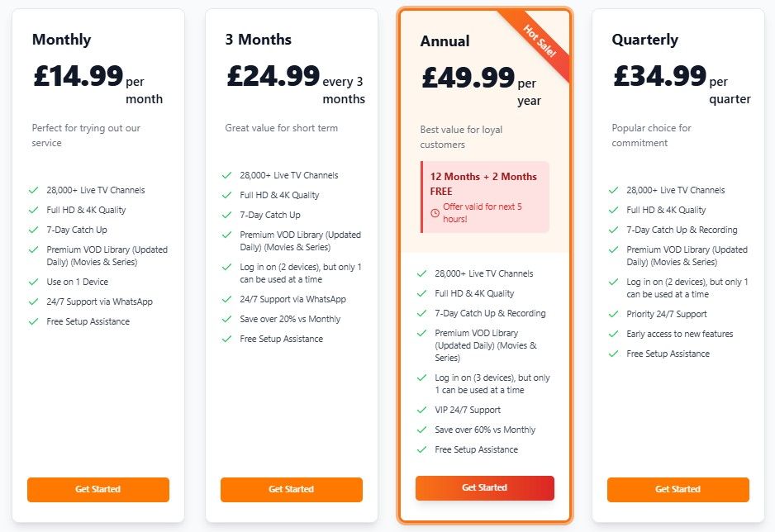
Task: Click Get Started on the 3 Months plan
Action: [x=291, y=489]
